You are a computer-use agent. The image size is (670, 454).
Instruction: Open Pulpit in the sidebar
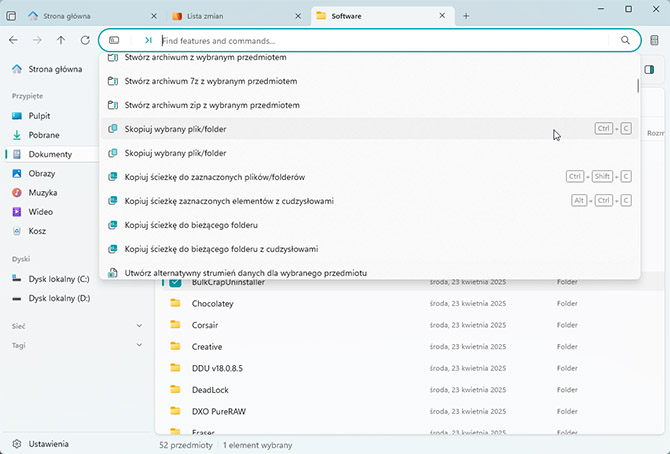52,116
